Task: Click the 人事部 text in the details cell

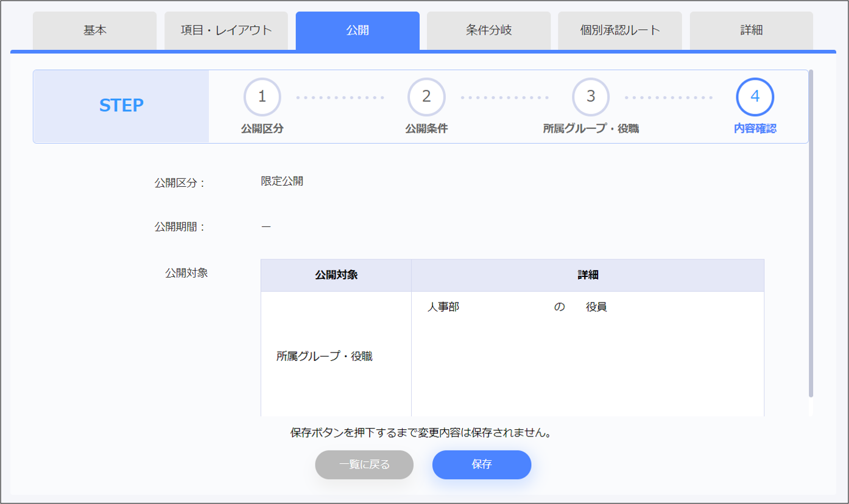Action: (x=443, y=307)
